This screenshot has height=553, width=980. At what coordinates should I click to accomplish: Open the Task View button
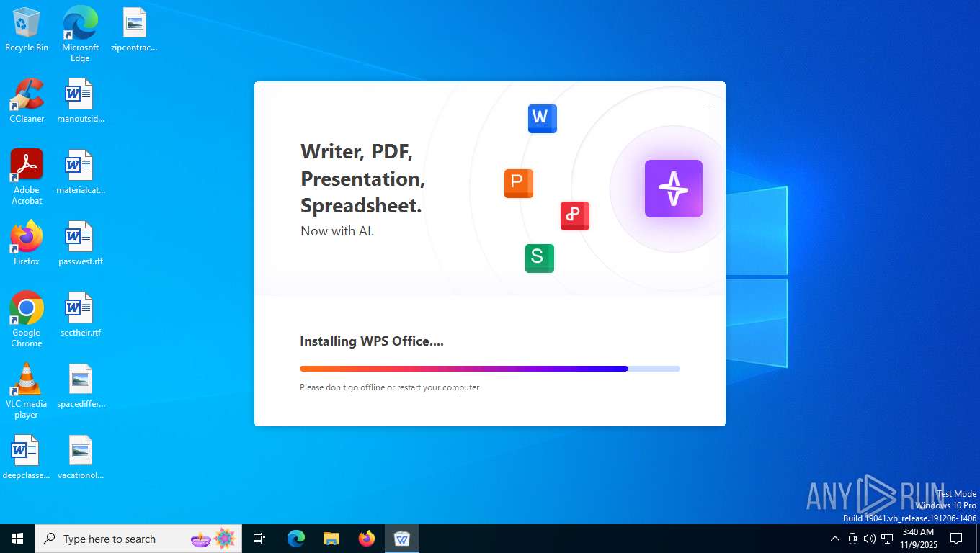pyautogui.click(x=259, y=539)
